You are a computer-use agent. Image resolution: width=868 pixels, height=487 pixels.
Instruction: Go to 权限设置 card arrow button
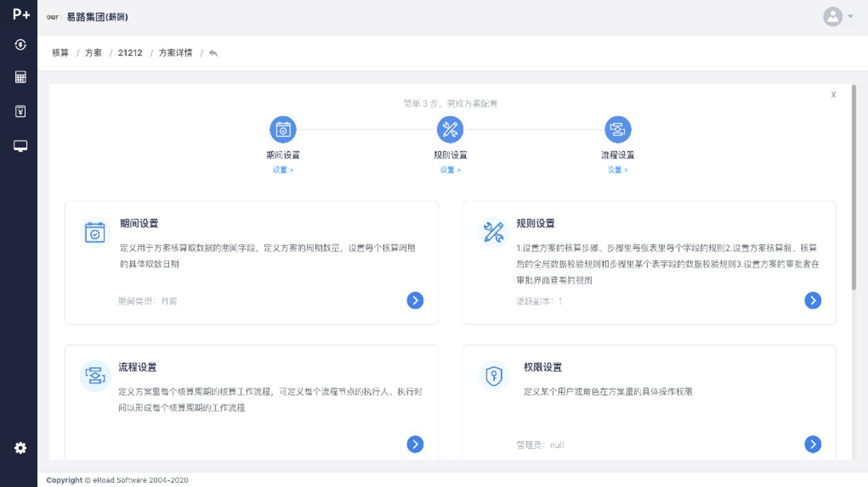click(x=813, y=444)
